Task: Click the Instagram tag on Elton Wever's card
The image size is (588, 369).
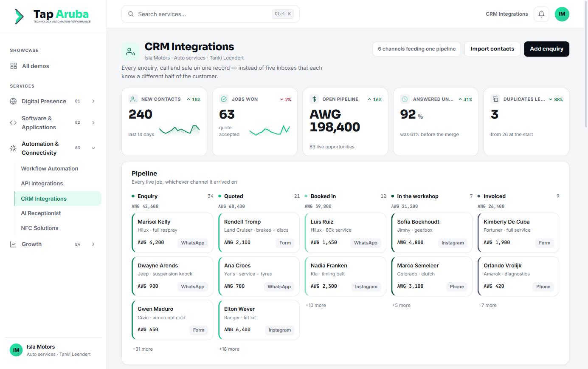Action: pyautogui.click(x=279, y=330)
